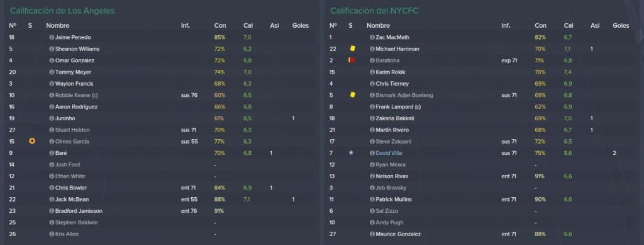Sort Los Angeles table by Cal column
This screenshot has width=644, height=245.
(x=248, y=25)
